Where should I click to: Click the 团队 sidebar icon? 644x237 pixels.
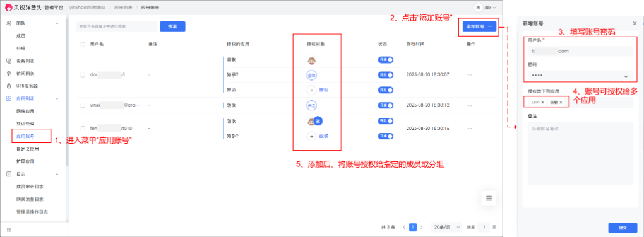[9, 23]
